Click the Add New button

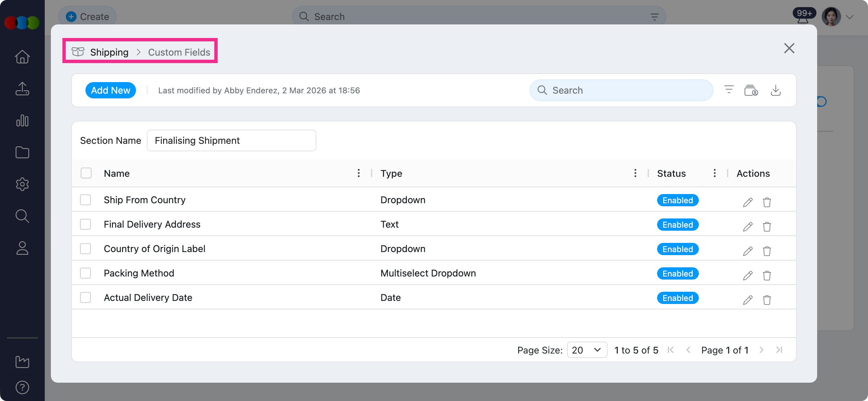tap(111, 90)
